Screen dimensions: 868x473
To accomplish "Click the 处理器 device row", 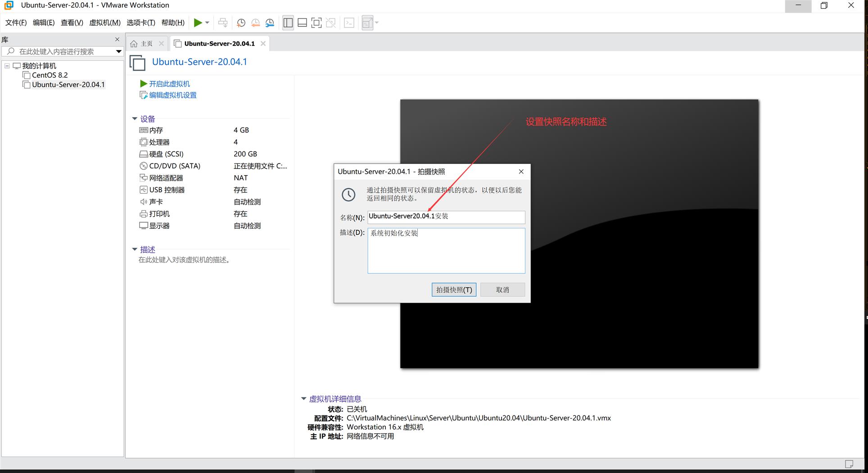I will tap(213, 142).
